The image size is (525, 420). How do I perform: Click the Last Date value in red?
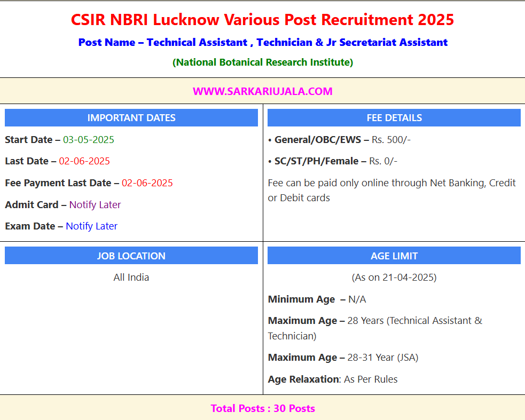(84, 161)
